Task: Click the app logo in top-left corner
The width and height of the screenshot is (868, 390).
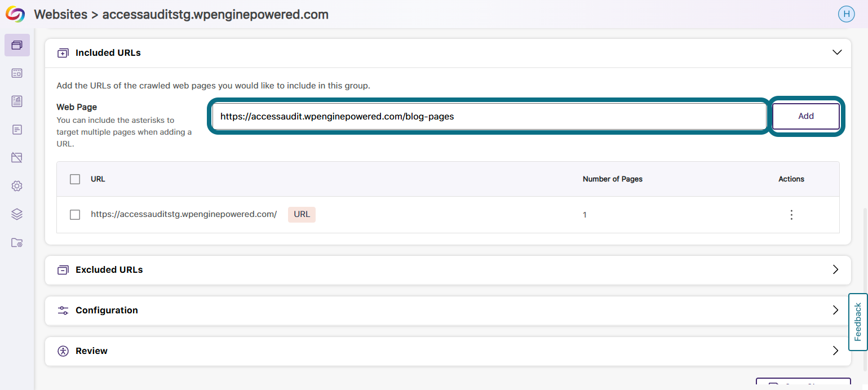Action: pos(15,14)
